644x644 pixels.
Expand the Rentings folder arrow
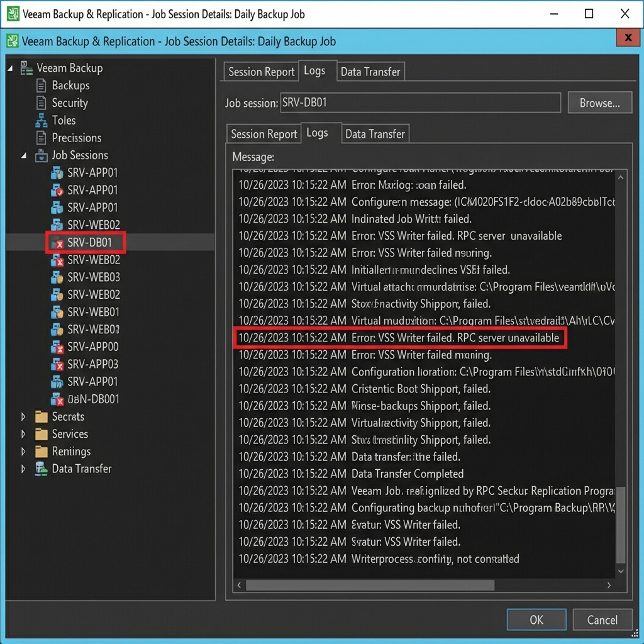point(24,452)
